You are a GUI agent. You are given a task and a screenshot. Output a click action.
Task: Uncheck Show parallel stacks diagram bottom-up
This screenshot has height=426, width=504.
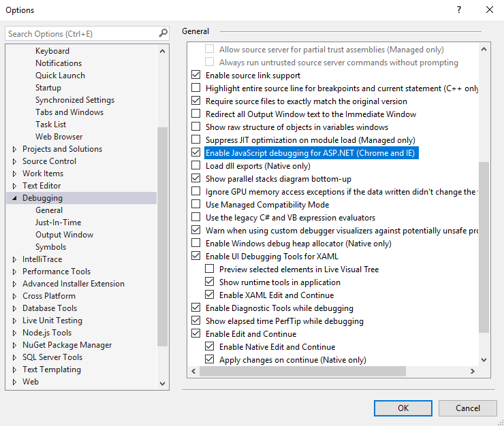coord(195,178)
